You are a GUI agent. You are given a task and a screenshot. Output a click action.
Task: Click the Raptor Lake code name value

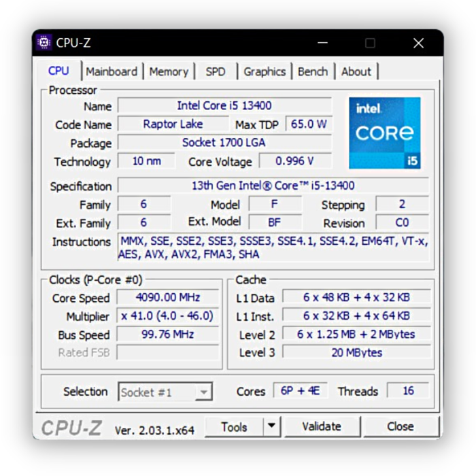[173, 124]
